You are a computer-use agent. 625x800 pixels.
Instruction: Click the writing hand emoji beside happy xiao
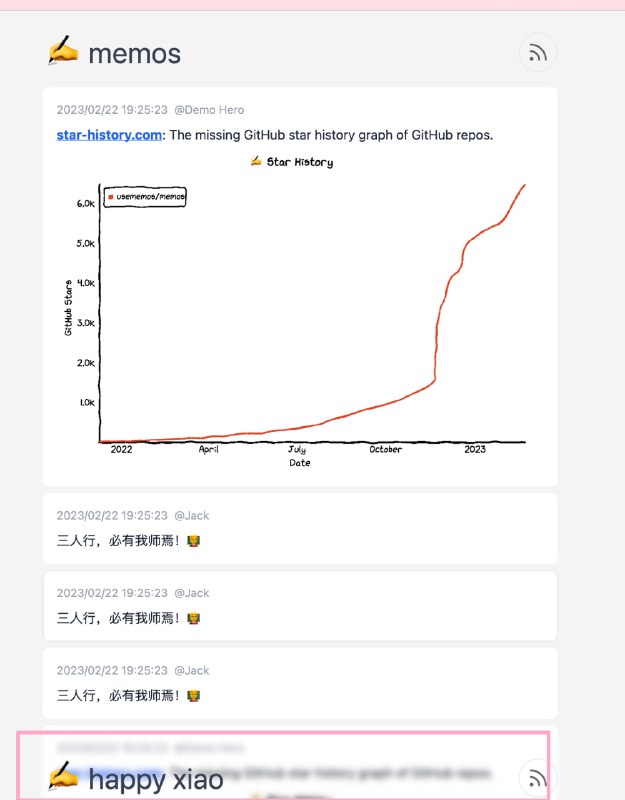click(63, 777)
